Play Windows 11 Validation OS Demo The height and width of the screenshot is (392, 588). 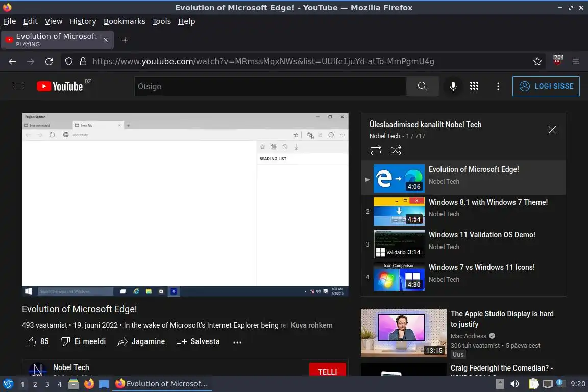pos(463,244)
